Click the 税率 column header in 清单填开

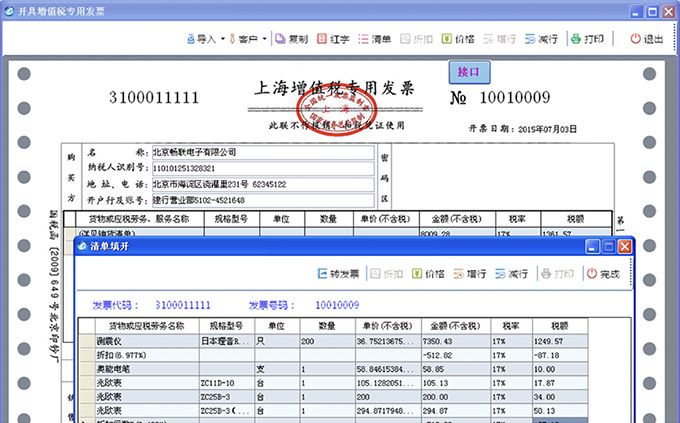[512, 326]
